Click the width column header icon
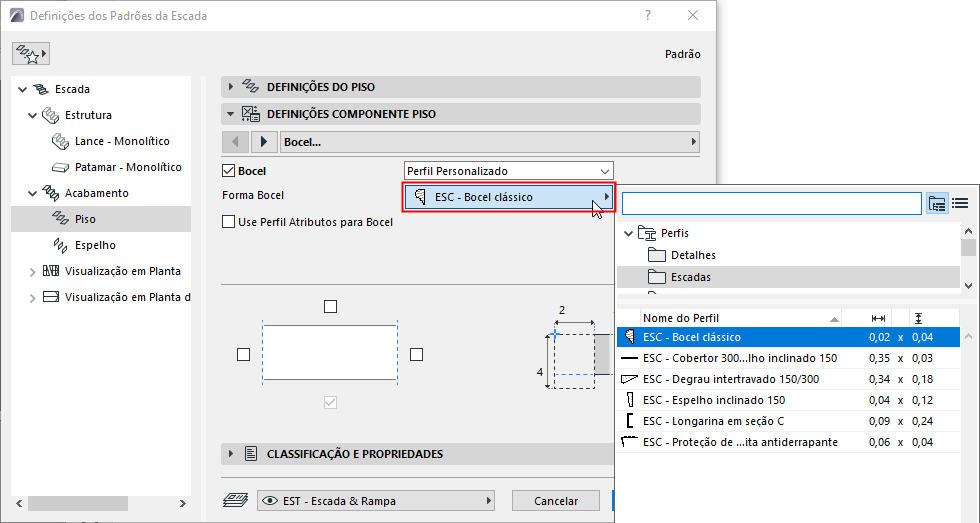Screen dimensions: 980x523 click(879, 318)
